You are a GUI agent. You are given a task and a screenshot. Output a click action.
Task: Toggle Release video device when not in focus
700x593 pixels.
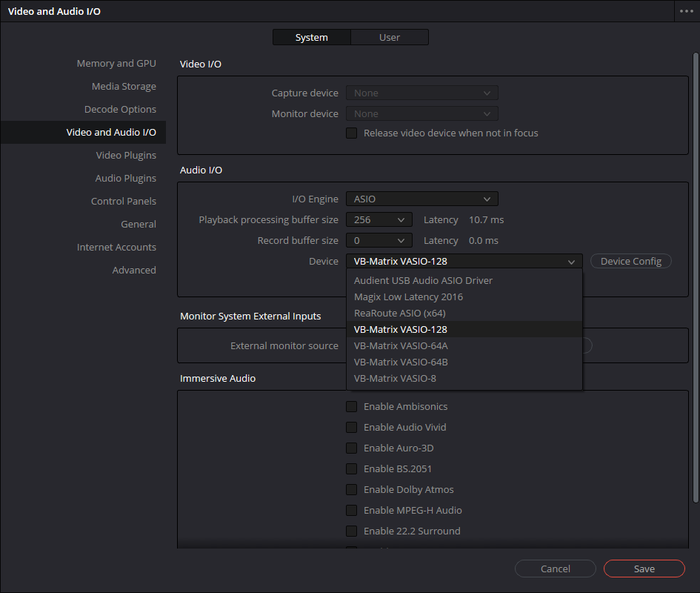click(x=351, y=133)
